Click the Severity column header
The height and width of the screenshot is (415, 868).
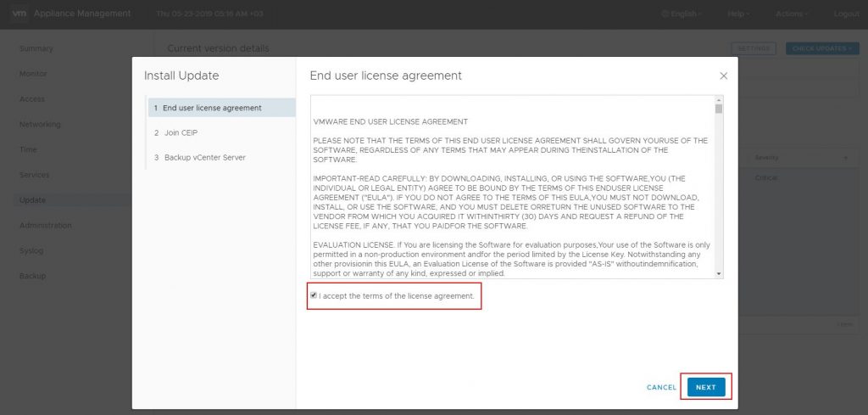point(766,158)
